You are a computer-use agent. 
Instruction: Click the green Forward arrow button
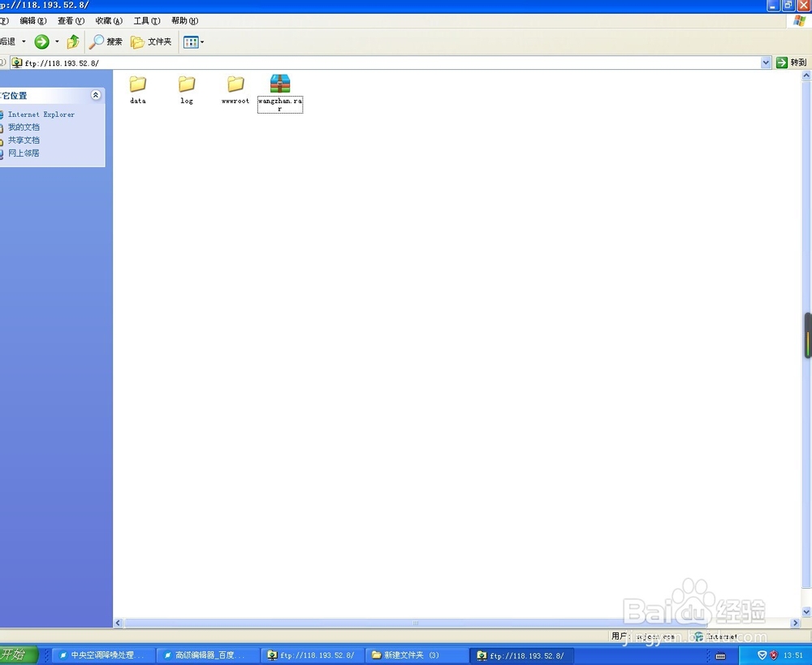coord(42,41)
